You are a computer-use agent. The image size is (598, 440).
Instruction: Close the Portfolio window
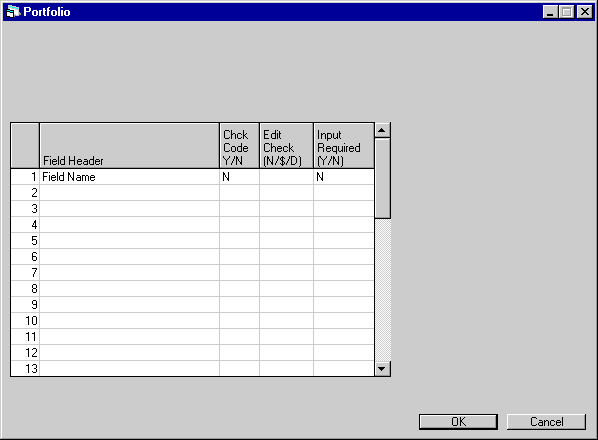585,12
